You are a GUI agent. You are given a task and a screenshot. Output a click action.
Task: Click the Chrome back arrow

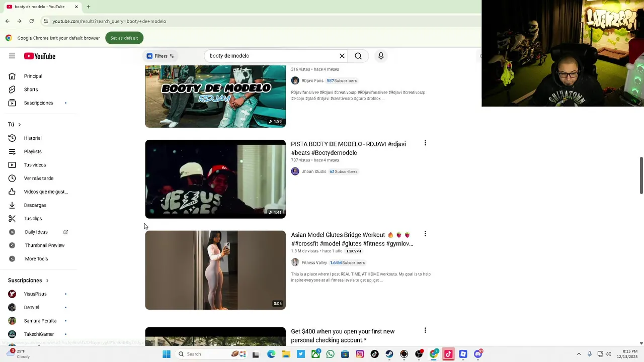(8, 21)
